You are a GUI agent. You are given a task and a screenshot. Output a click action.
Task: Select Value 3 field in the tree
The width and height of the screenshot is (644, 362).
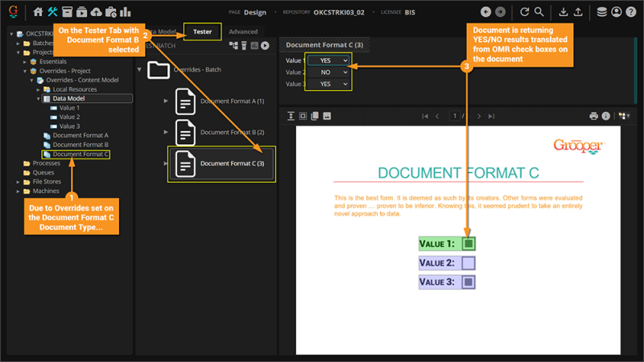pos(69,126)
